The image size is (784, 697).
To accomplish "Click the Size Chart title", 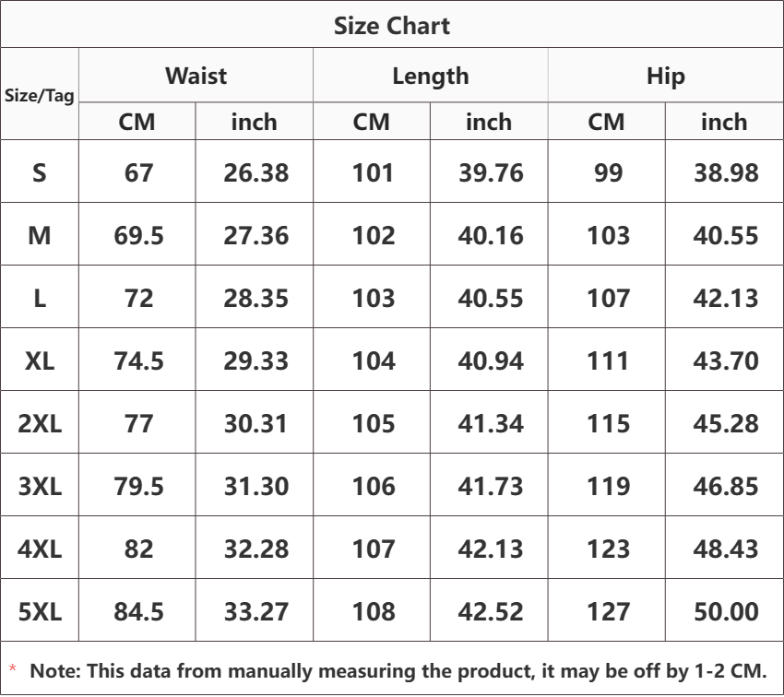I will pos(391,26).
